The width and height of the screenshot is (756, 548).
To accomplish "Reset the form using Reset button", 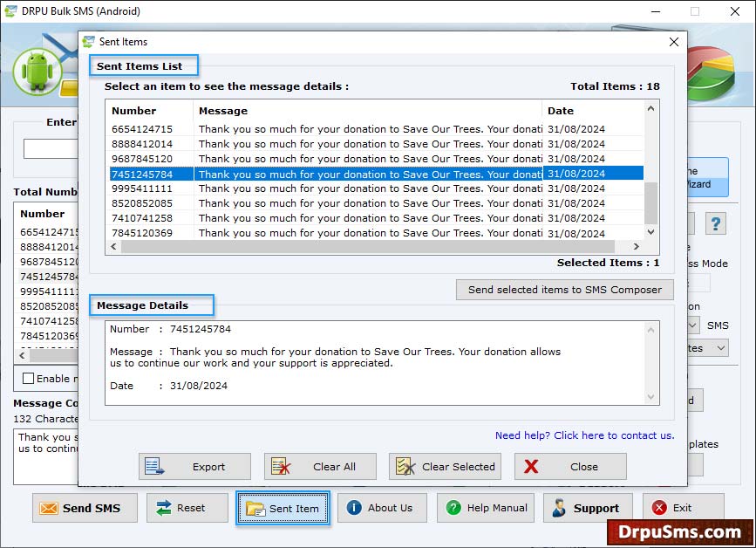I will pyautogui.click(x=187, y=508).
